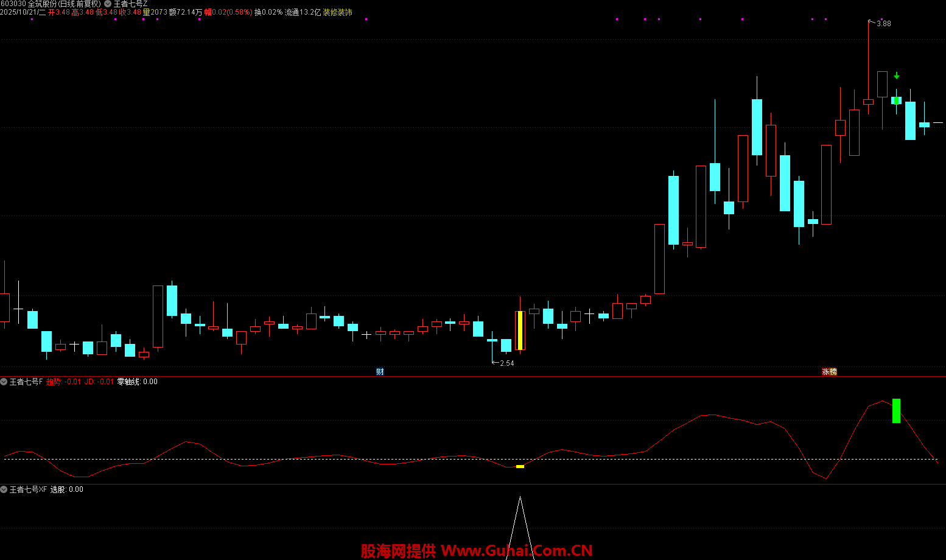Open the dropdown arrow beside 王者七号Z

tap(108, 4)
